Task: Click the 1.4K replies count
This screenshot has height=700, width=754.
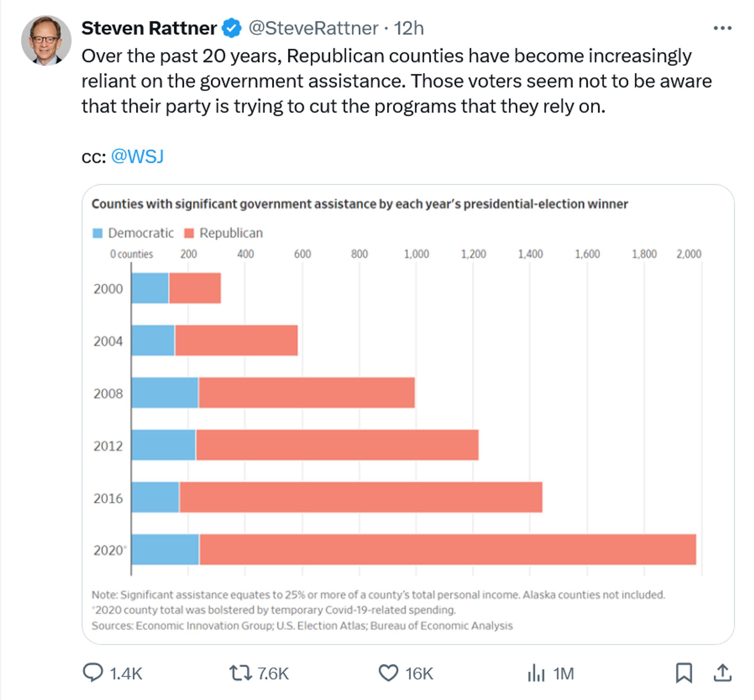Action: (126, 674)
